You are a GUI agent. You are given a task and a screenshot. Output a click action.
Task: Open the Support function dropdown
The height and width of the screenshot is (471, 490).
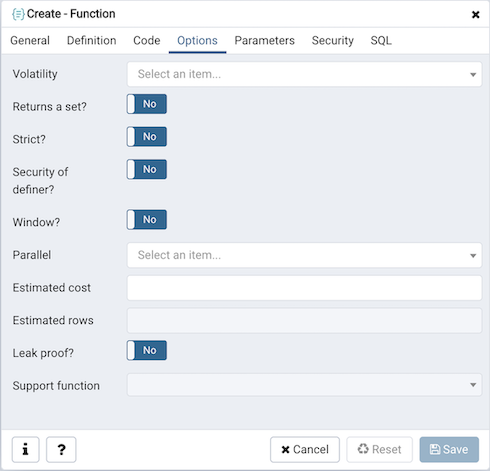(304, 385)
